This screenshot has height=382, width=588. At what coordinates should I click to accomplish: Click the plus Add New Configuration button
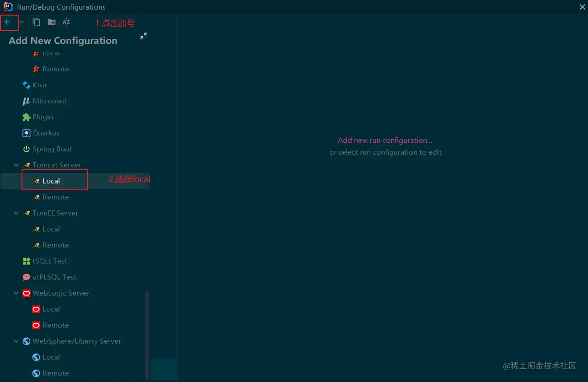coord(7,22)
